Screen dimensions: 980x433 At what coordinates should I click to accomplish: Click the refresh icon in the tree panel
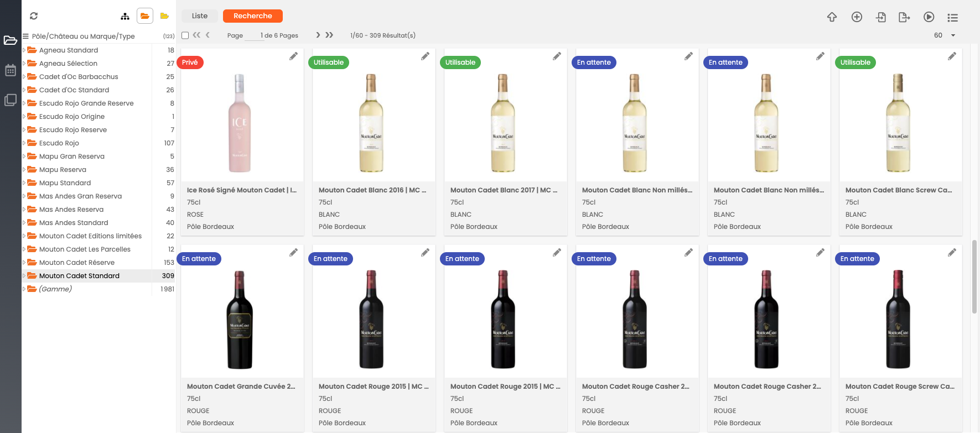pyautogui.click(x=34, y=16)
